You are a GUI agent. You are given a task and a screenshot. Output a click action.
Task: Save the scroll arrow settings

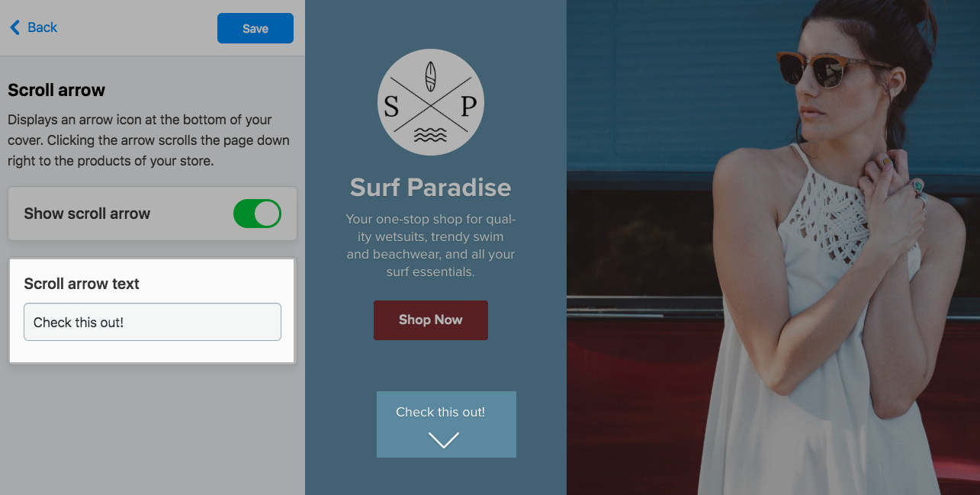pos(255,28)
